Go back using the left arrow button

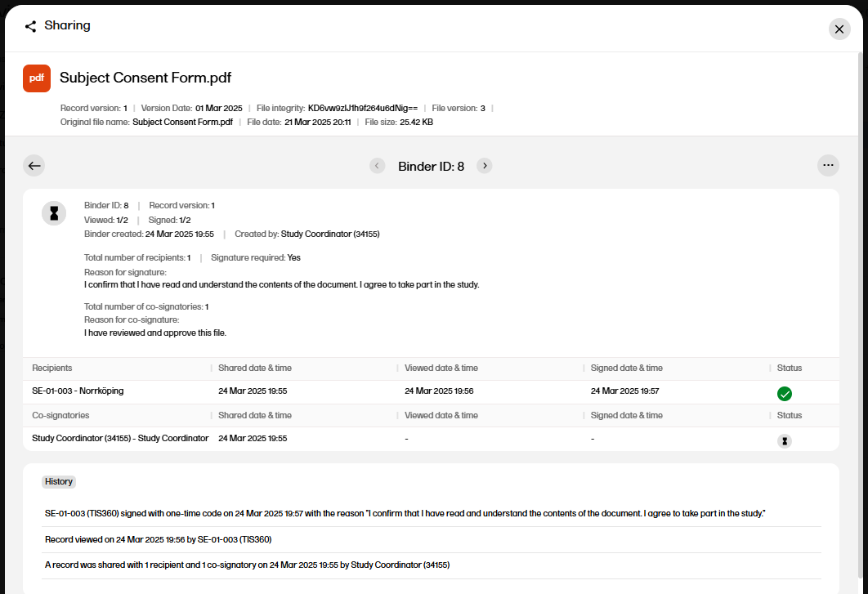click(x=34, y=166)
